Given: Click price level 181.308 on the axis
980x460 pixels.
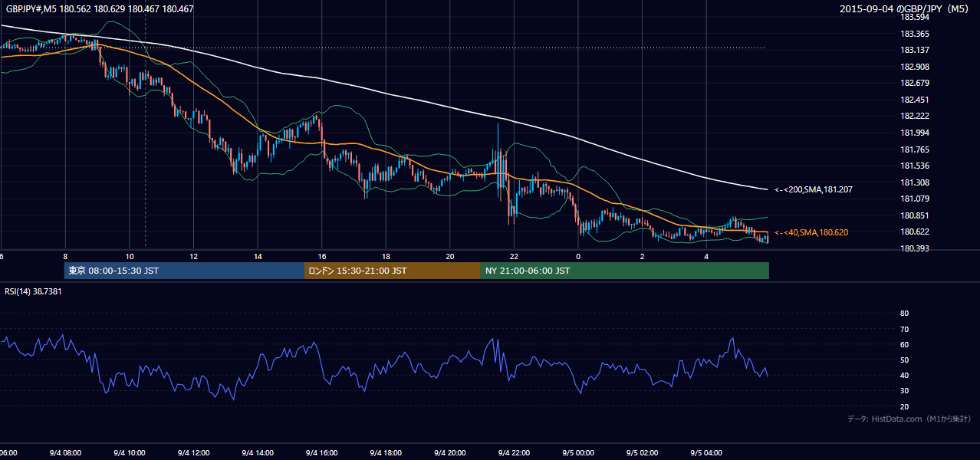Looking at the screenshot, I should pos(914,182).
